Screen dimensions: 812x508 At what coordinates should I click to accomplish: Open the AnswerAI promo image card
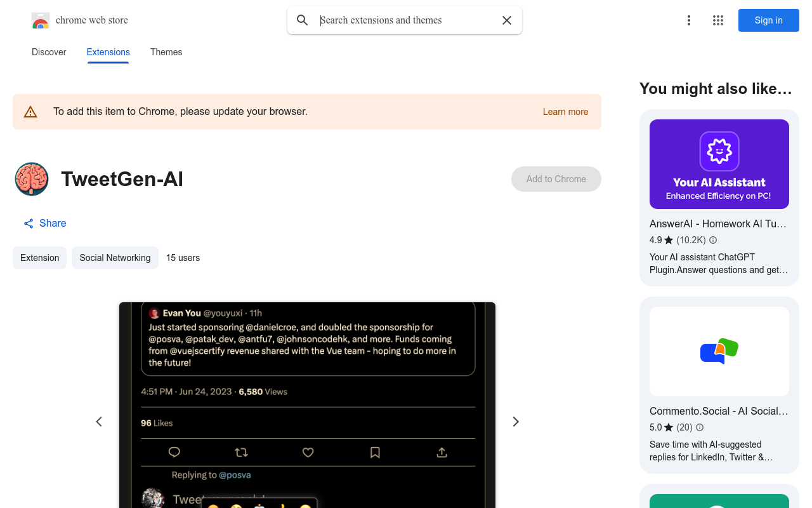click(x=719, y=164)
